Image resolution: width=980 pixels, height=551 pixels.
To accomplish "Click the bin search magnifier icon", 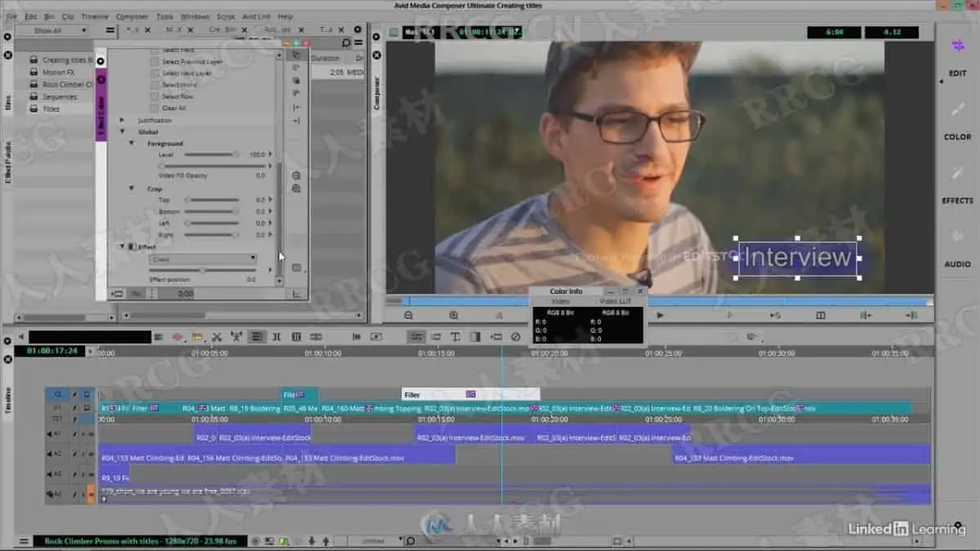I will (x=346, y=42).
